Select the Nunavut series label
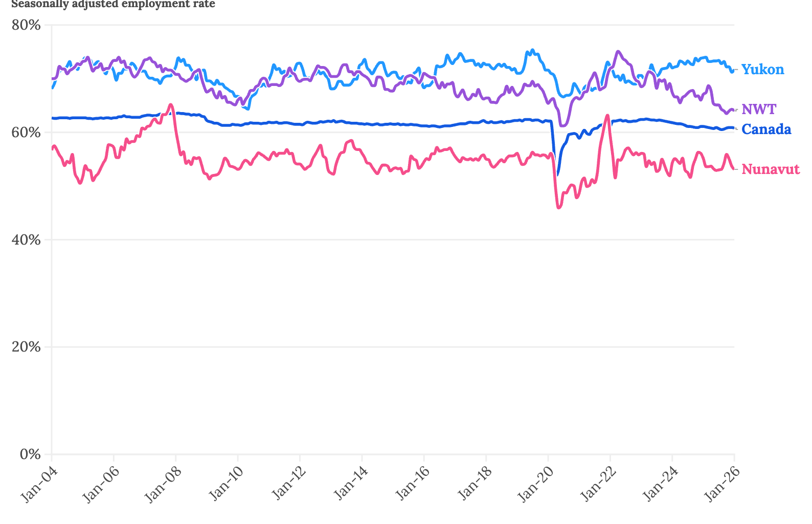This screenshot has height=524, width=812. (770, 169)
